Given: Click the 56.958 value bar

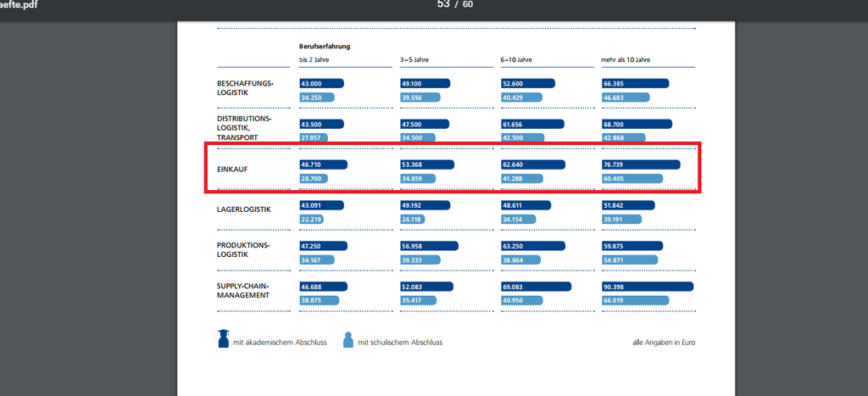Looking at the screenshot, I should pos(430,245).
